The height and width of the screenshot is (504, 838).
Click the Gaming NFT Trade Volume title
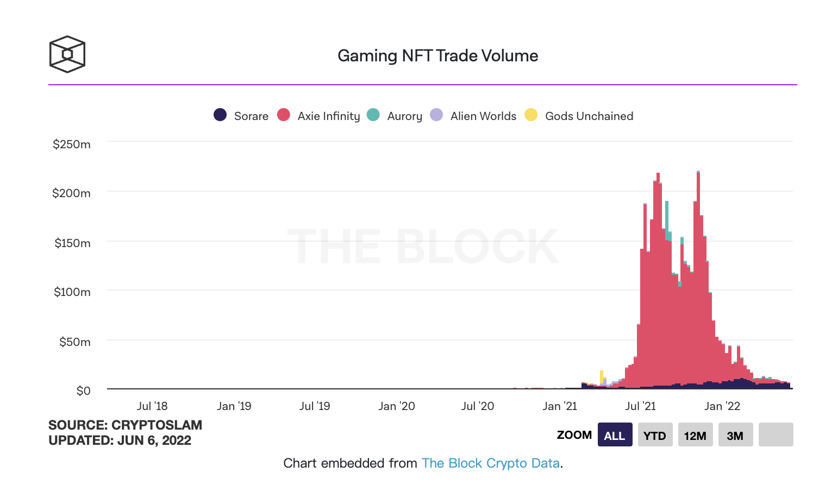click(x=437, y=56)
